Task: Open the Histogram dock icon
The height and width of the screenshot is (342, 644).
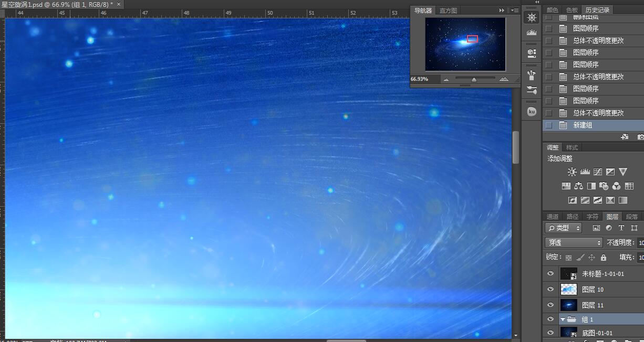Action: click(x=532, y=33)
